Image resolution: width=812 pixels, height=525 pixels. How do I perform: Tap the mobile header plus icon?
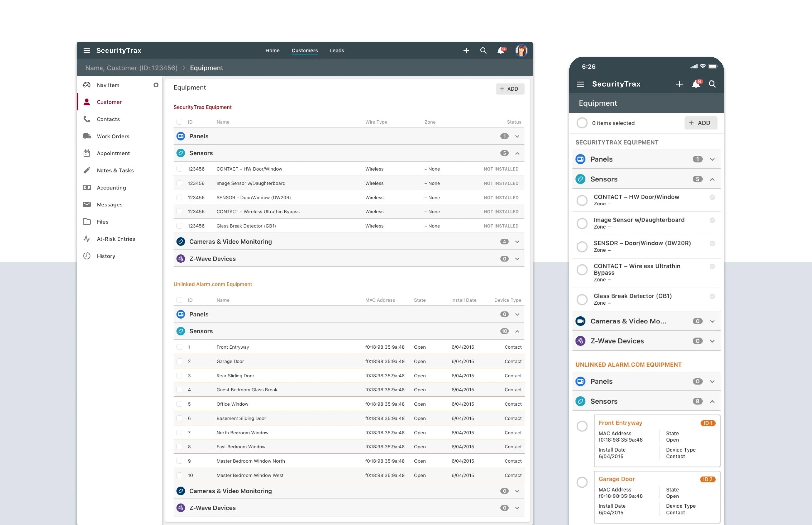point(679,84)
